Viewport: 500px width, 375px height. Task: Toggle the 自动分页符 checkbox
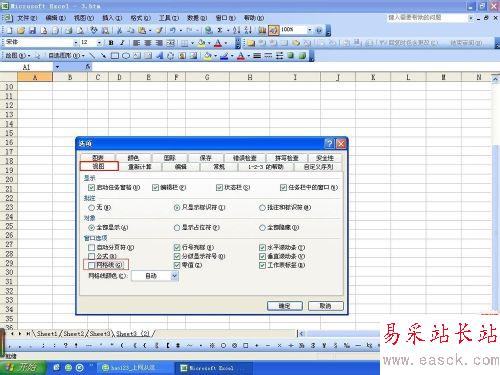pyautogui.click(x=91, y=247)
